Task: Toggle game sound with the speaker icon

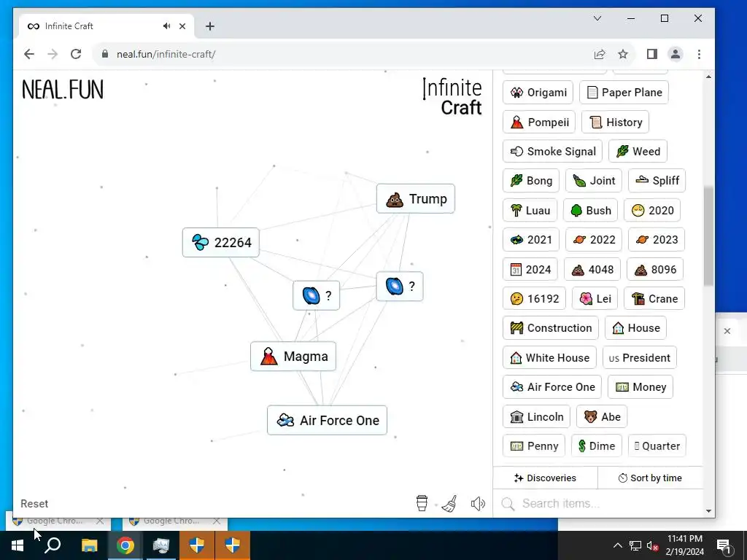Action: (478, 503)
